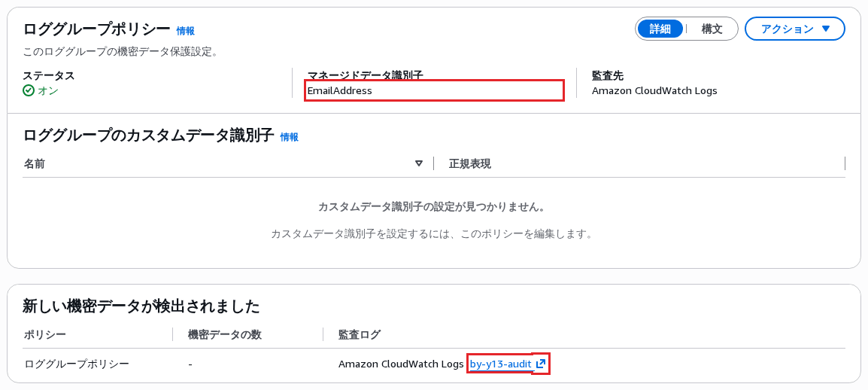Click the ポリシー column header
This screenshot has width=868, height=390.
pos(45,334)
